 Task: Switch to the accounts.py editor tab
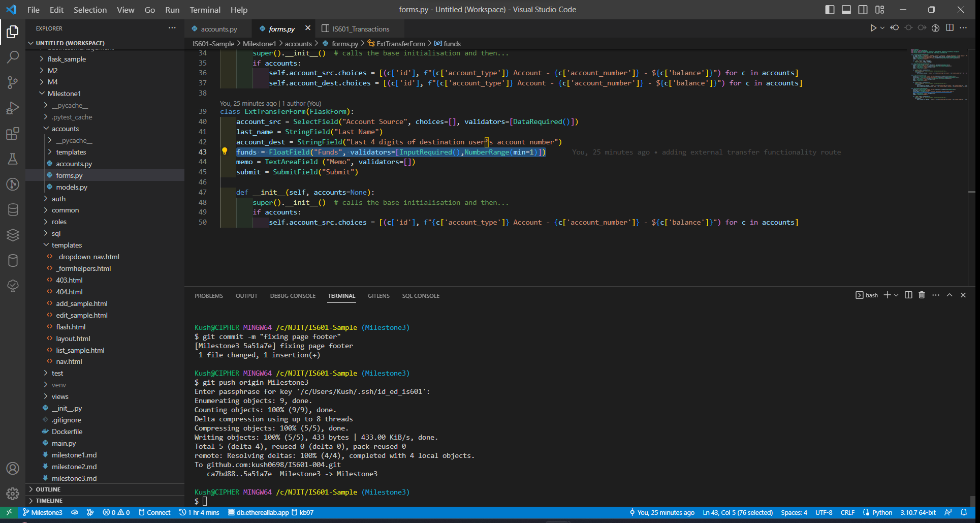pyautogui.click(x=216, y=29)
